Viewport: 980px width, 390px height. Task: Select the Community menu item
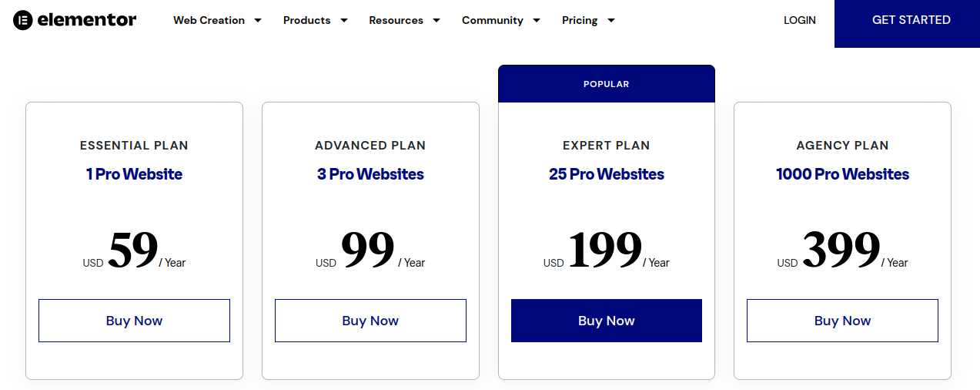pos(493,21)
